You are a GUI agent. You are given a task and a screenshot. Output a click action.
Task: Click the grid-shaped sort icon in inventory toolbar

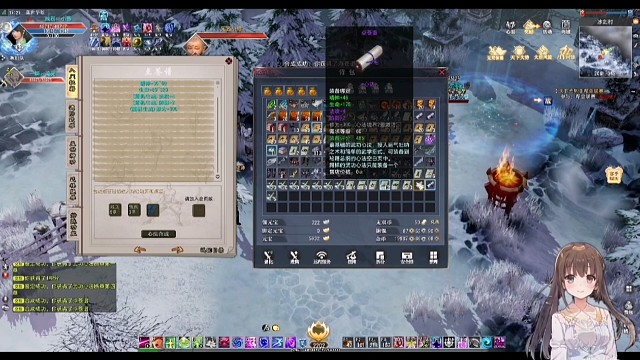[x=433, y=257]
